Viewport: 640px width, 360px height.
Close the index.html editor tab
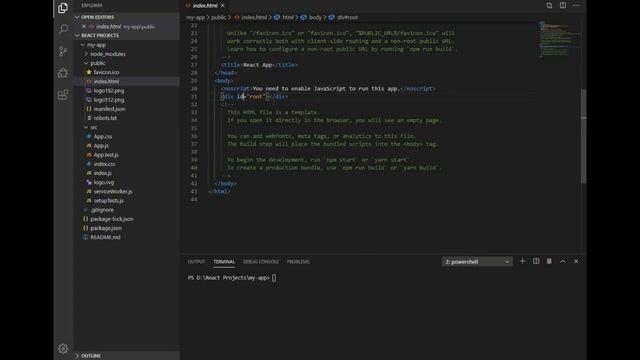point(222,6)
